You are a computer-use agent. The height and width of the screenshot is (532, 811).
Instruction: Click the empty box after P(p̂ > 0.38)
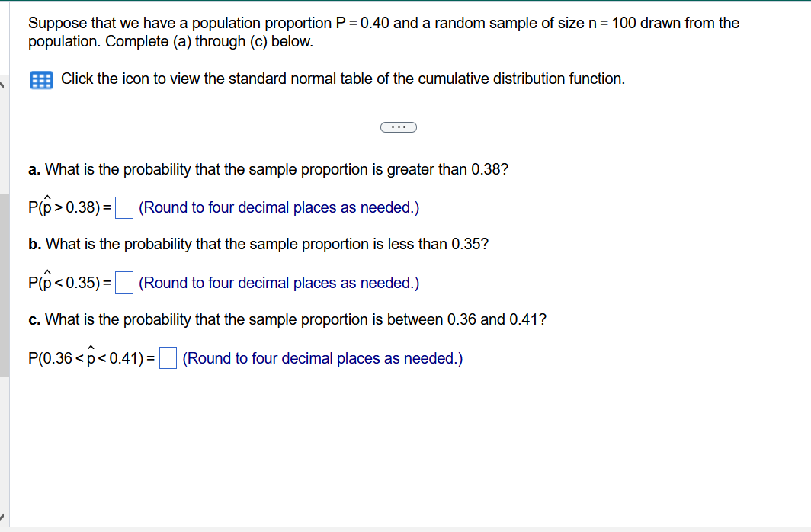(x=123, y=207)
